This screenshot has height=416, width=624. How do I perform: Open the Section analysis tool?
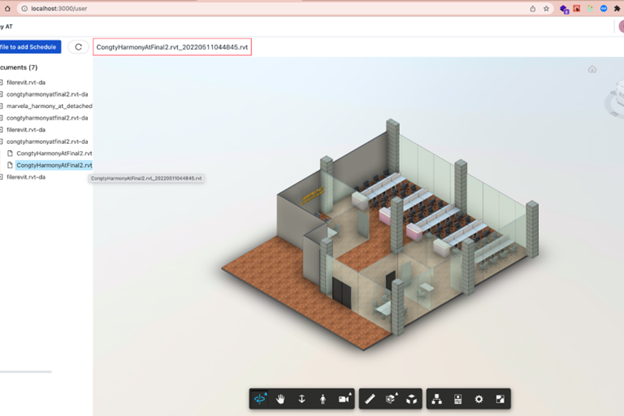(x=391, y=398)
